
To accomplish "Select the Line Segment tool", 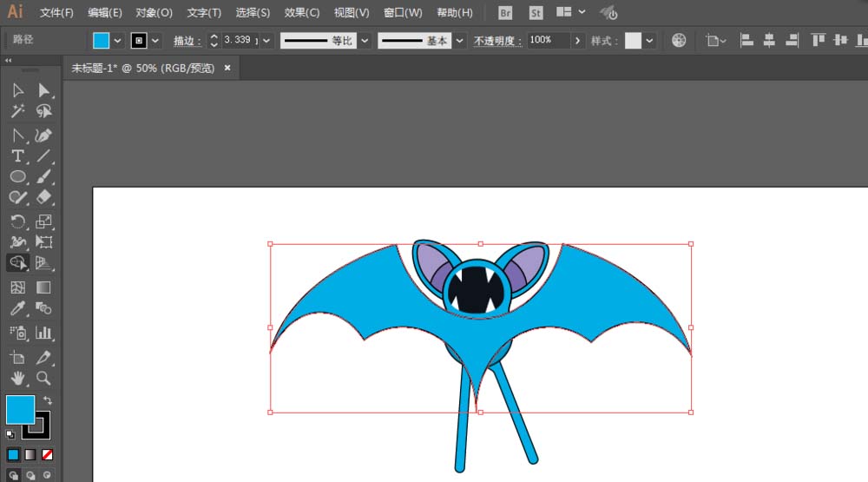I will click(x=43, y=156).
